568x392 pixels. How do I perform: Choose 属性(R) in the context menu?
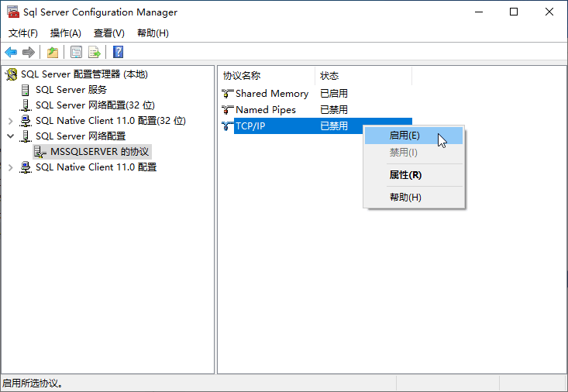click(413, 175)
